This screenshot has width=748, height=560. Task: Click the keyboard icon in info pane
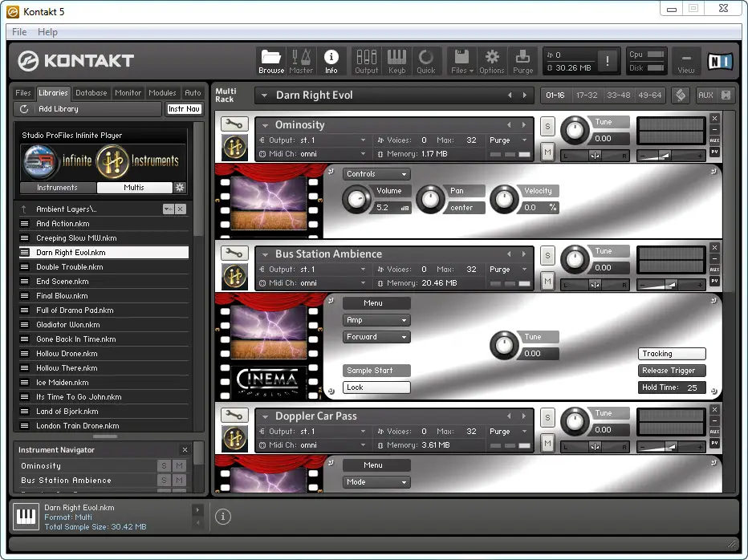tap(26, 517)
